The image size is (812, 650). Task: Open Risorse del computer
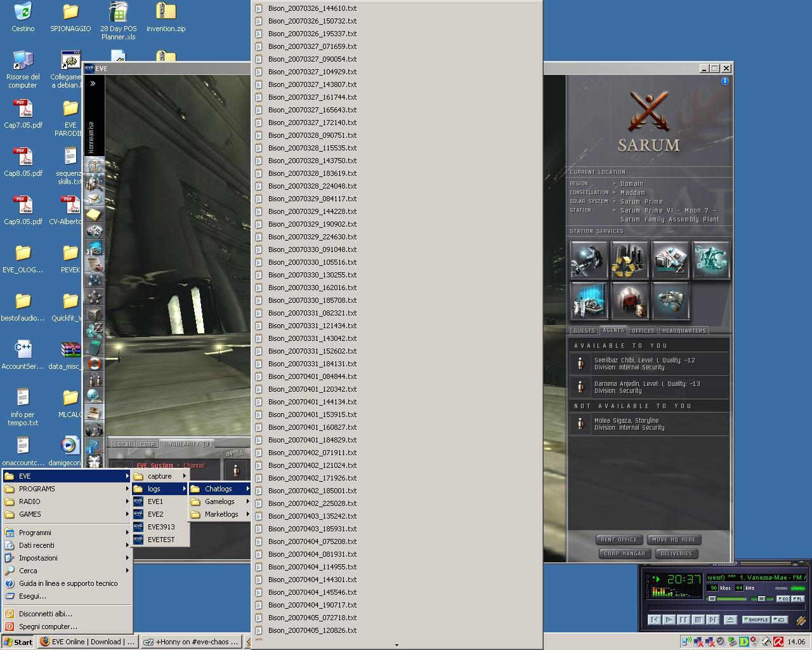(23, 69)
